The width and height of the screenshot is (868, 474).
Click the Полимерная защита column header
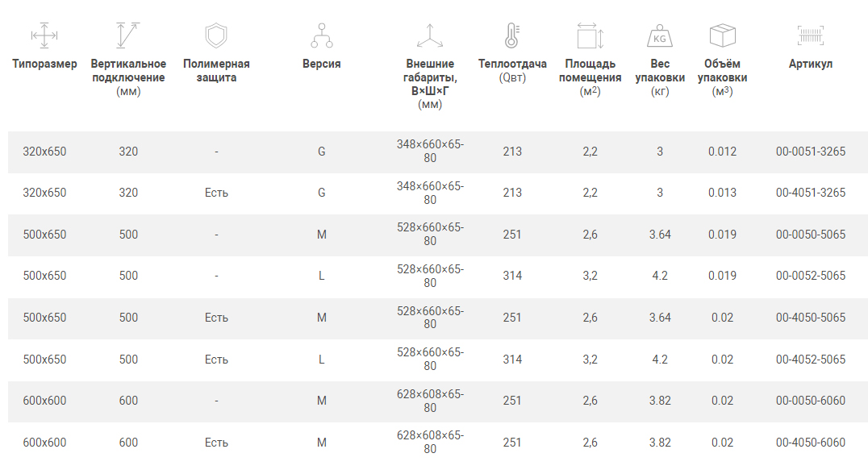[216, 71]
